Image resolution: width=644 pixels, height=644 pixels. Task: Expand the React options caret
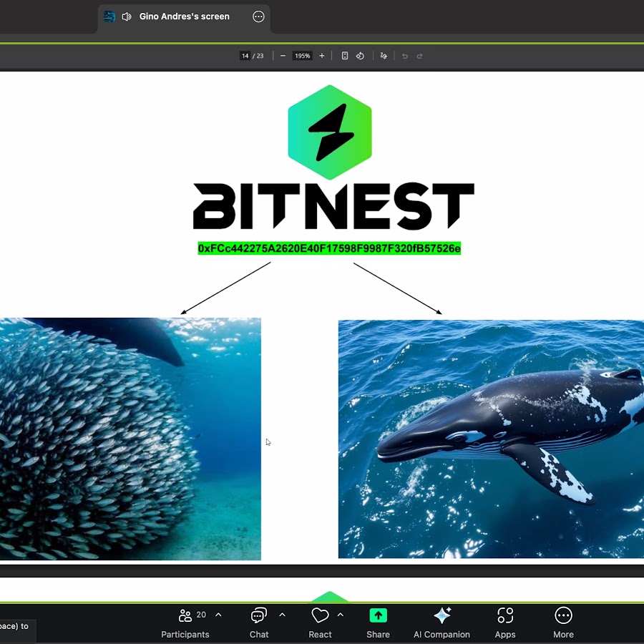pos(341,615)
